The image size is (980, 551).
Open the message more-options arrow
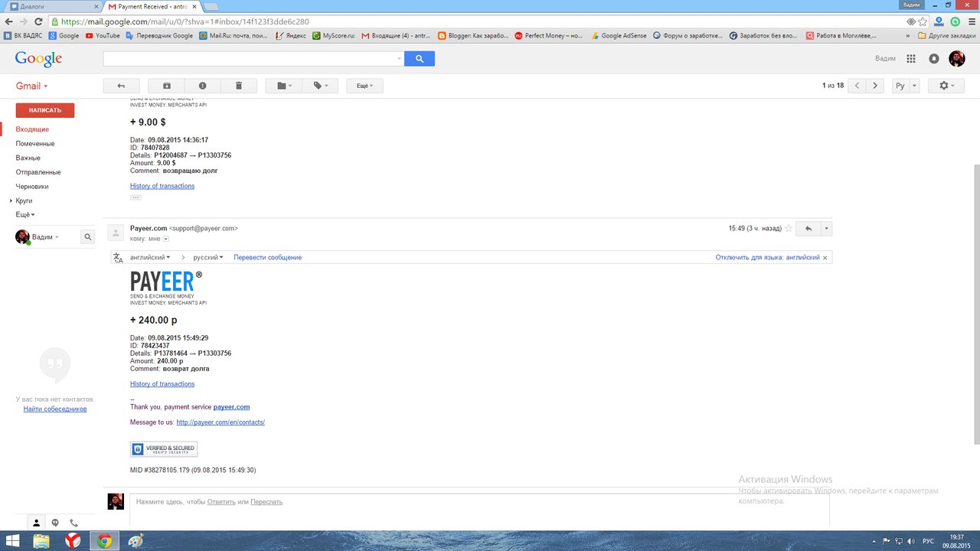[x=826, y=228]
